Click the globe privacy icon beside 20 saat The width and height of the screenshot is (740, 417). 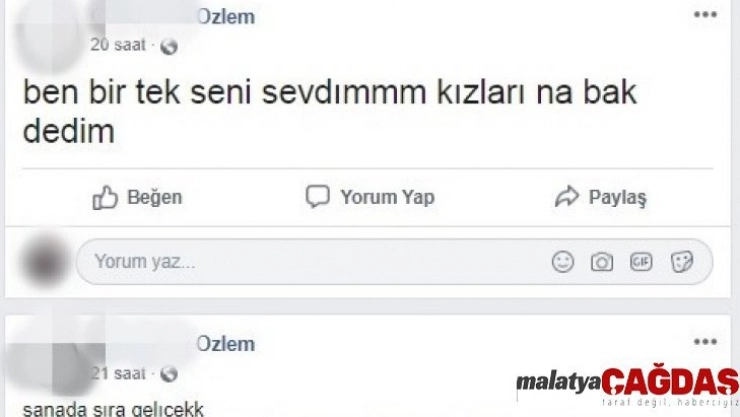pos(168,45)
